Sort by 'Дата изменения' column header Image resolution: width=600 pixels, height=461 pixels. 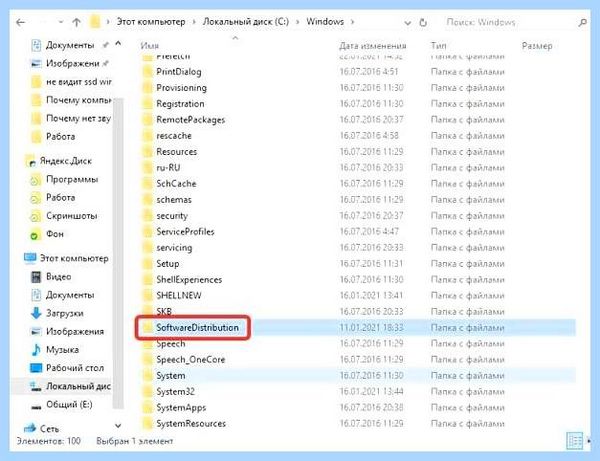point(372,46)
